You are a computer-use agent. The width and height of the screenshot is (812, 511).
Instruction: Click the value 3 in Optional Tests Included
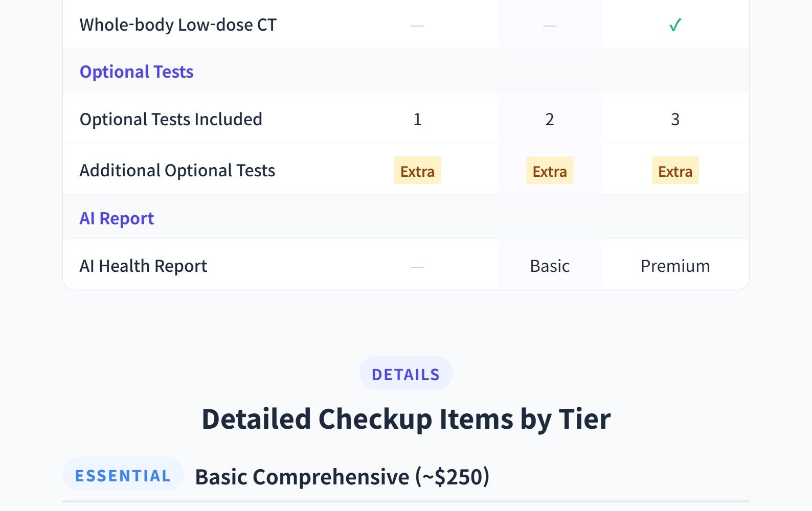pyautogui.click(x=675, y=120)
